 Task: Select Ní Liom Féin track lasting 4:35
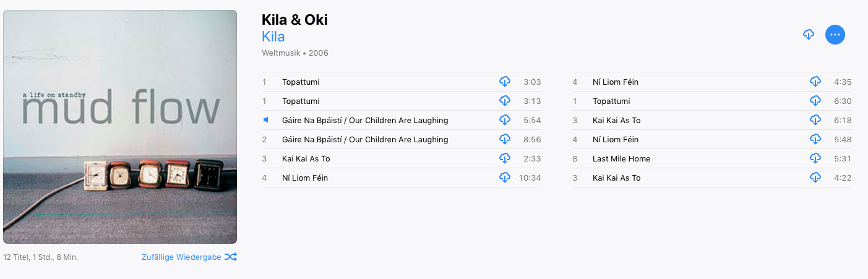pyautogui.click(x=615, y=82)
